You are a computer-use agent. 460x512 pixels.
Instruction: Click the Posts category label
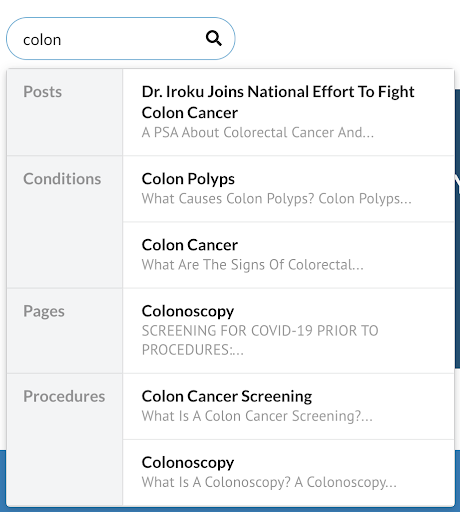[x=42, y=92]
